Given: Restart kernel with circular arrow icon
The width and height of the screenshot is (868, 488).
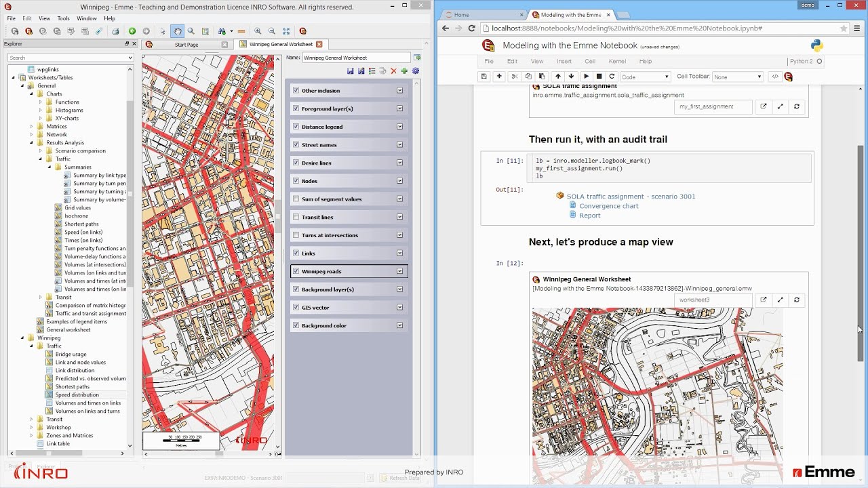Looking at the screenshot, I should (612, 77).
